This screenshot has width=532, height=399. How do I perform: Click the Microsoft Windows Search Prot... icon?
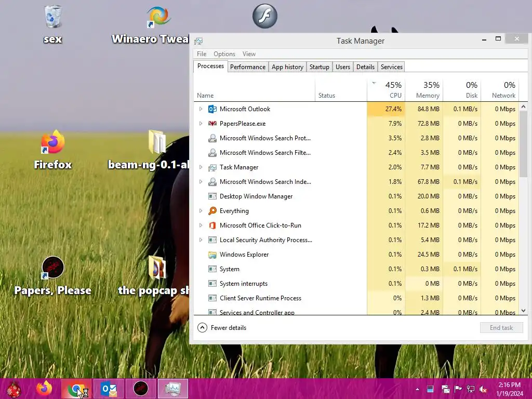212,138
